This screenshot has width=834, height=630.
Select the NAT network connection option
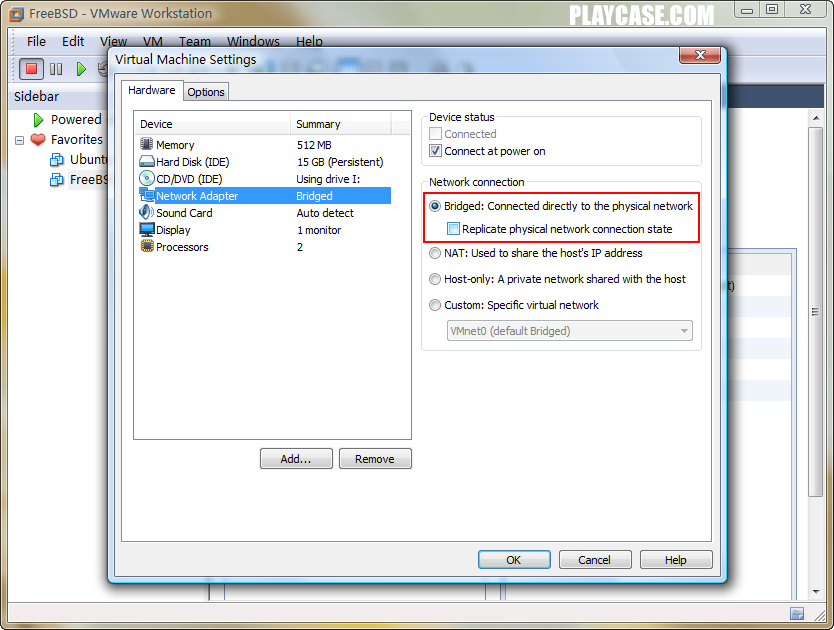coord(435,253)
